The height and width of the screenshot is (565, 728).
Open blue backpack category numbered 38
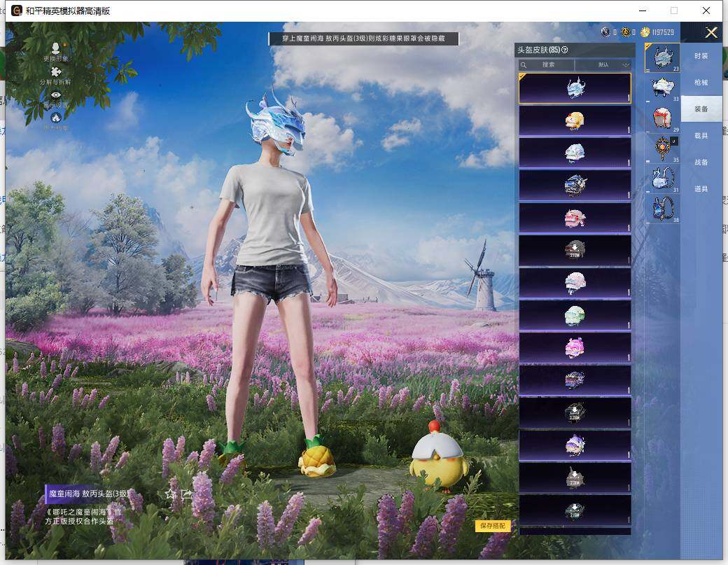[x=662, y=209]
